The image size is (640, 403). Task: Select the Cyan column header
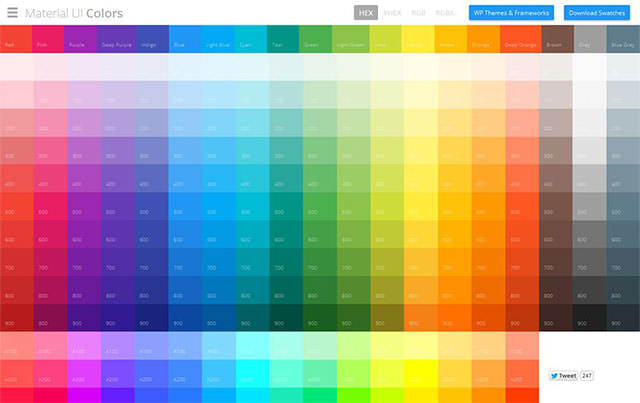click(251, 39)
